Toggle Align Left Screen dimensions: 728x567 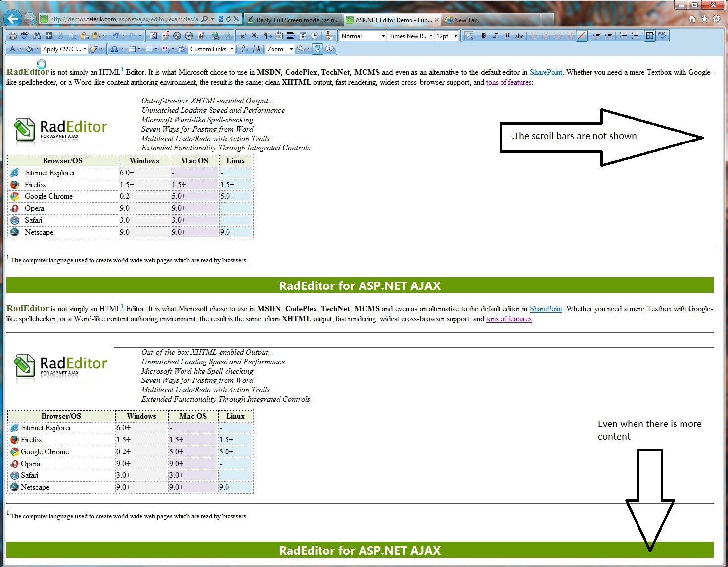click(x=534, y=36)
